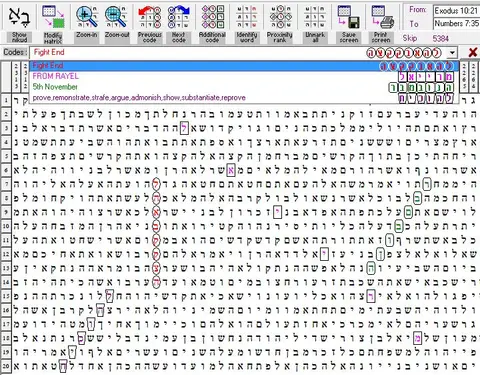
Task: Click row number 14 header
Action: coord(6,282)
